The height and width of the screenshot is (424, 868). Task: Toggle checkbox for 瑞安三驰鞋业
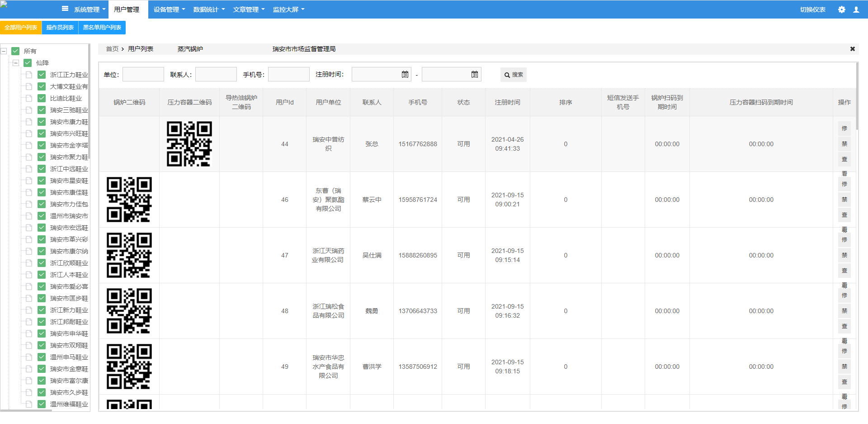click(42, 110)
